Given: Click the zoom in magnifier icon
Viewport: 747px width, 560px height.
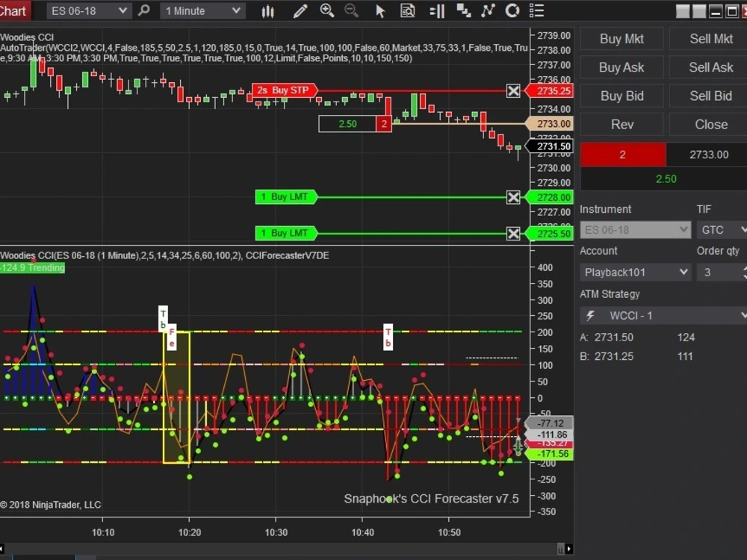Looking at the screenshot, I should point(327,10).
